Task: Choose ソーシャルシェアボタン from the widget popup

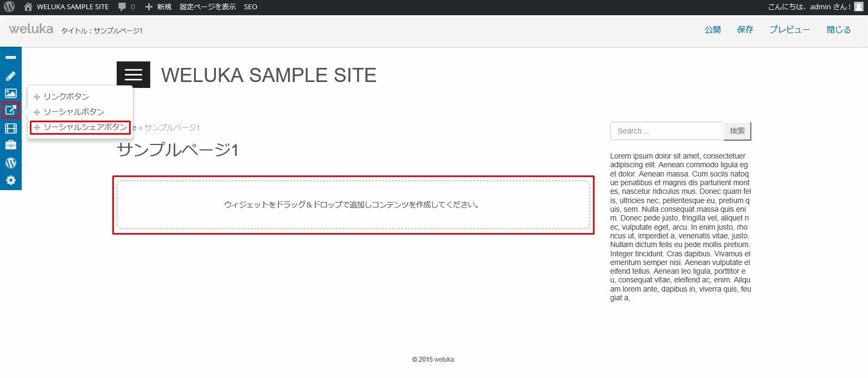Action: 80,127
